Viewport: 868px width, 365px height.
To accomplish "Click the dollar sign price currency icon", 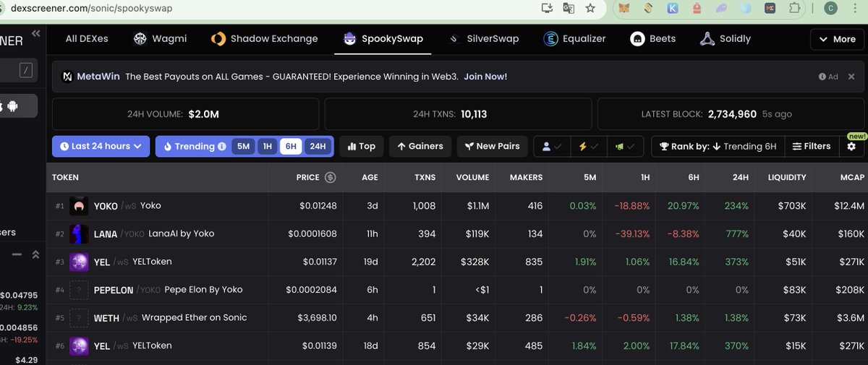I will pos(330,177).
